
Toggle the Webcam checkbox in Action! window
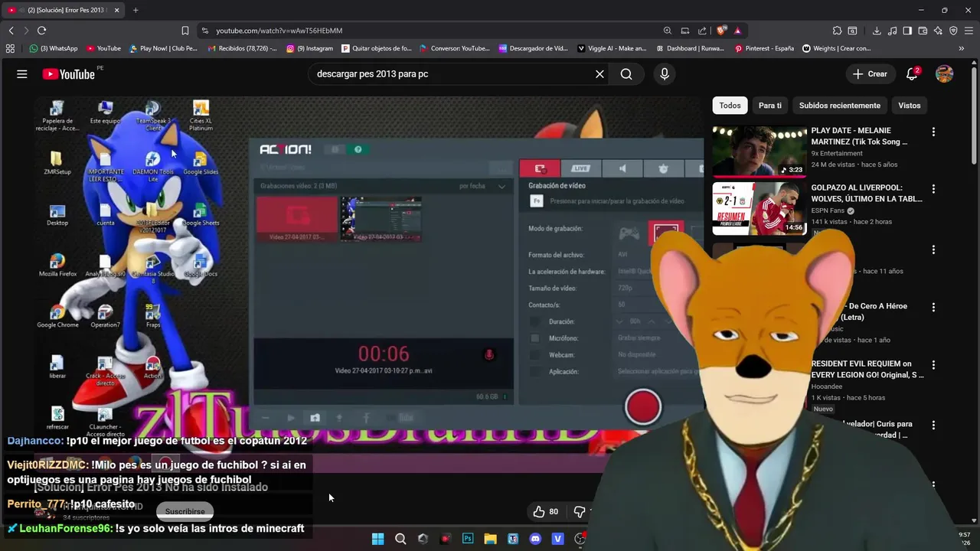pyautogui.click(x=534, y=355)
